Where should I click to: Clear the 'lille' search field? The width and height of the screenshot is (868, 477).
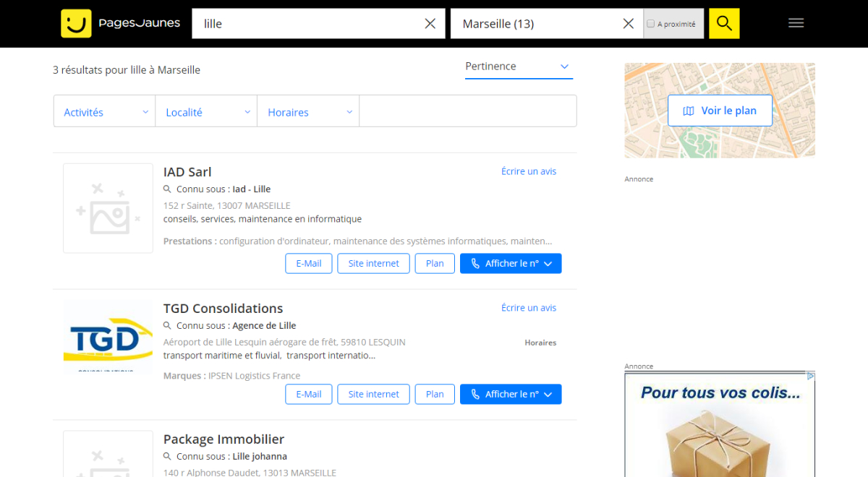coord(430,24)
